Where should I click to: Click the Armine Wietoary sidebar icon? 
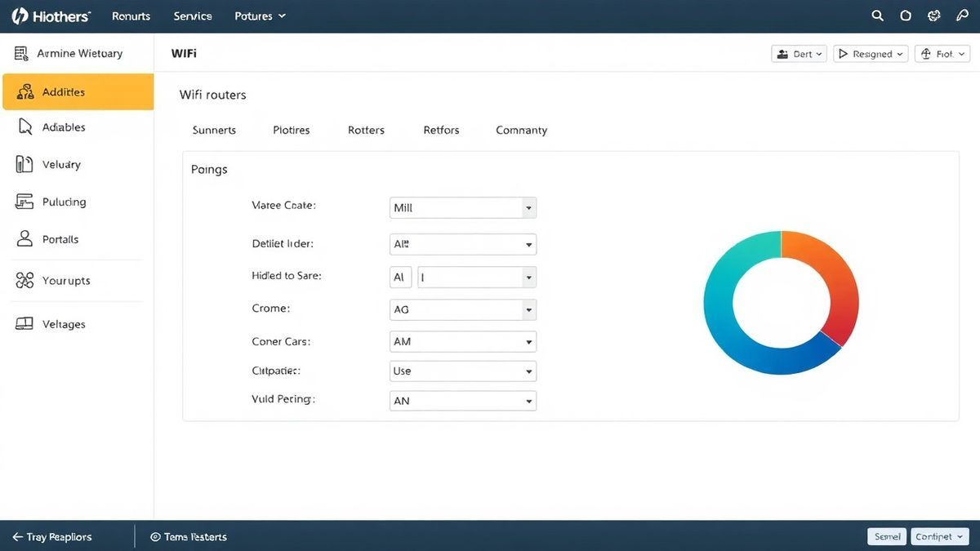[21, 54]
